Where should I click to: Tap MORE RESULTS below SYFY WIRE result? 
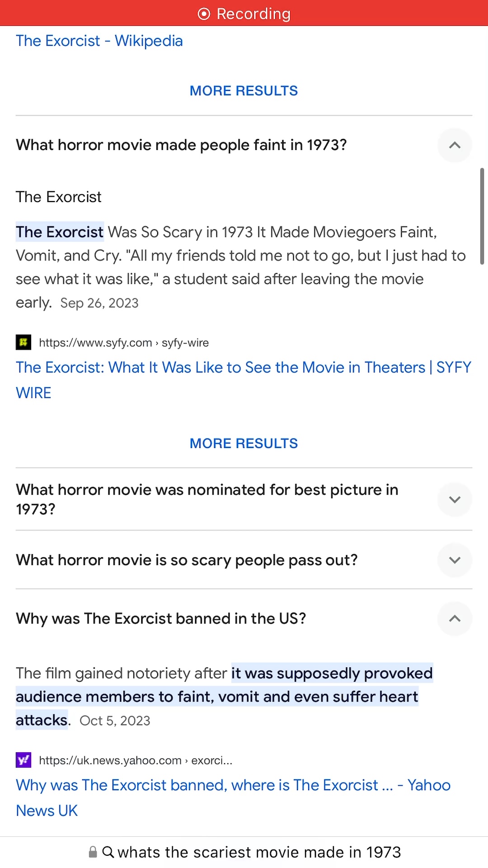pos(244,443)
